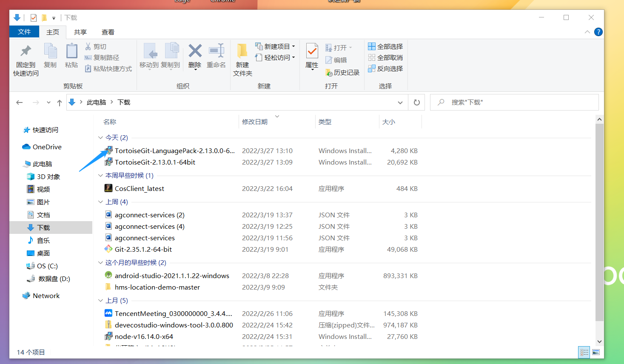Click the vertical scrollbar in file list
Screen dimensions: 624x364
tap(599, 222)
